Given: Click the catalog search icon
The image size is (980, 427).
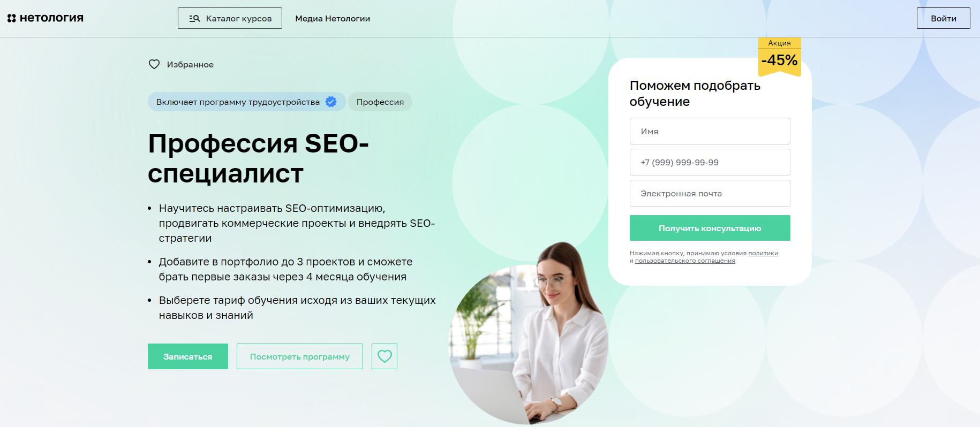Looking at the screenshot, I should (194, 18).
